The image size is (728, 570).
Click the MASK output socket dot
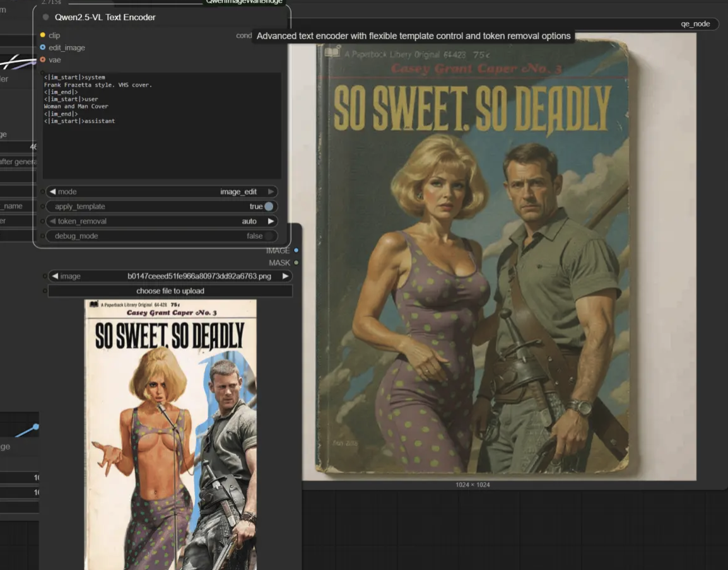(296, 263)
